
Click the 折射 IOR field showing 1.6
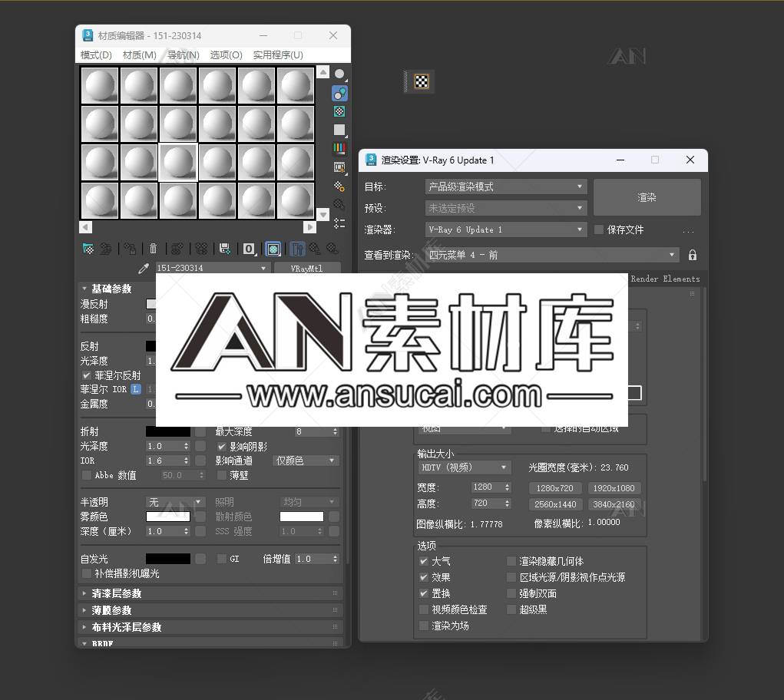(x=164, y=461)
